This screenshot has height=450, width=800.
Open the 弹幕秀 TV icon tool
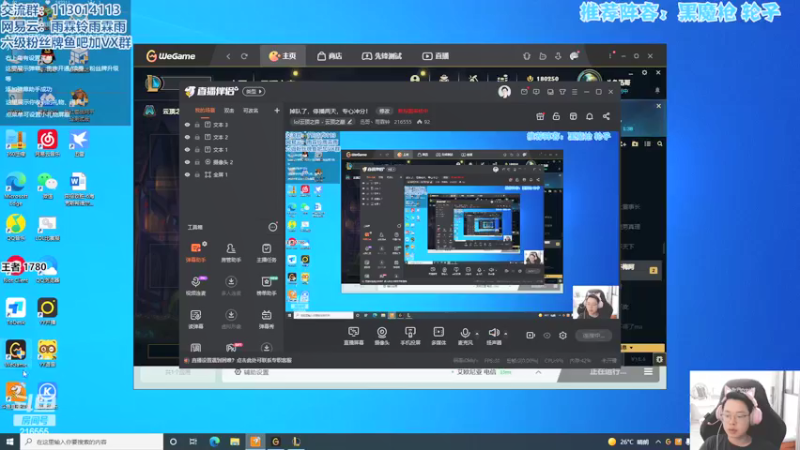click(x=266, y=319)
